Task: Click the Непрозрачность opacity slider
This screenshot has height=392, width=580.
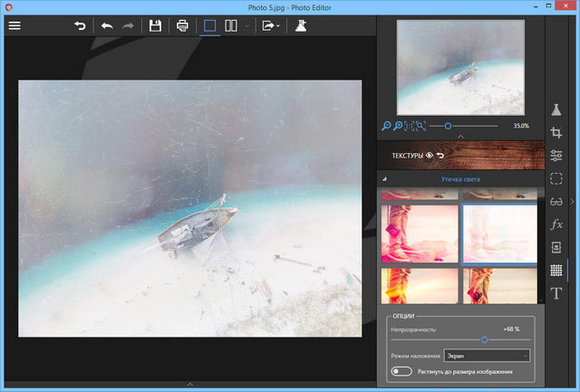Action: pos(484,339)
